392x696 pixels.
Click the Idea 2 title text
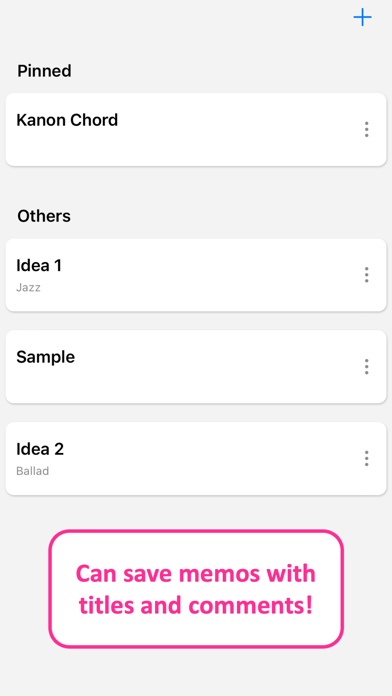point(40,449)
